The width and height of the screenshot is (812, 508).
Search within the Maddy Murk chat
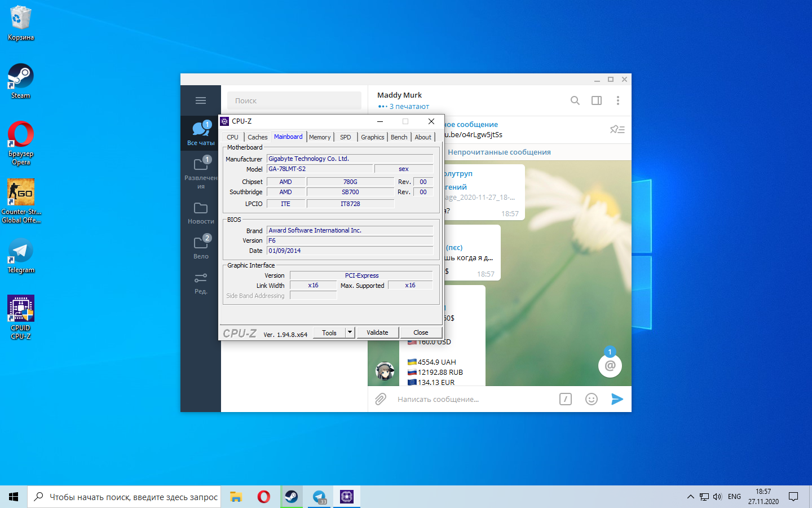[575, 100]
